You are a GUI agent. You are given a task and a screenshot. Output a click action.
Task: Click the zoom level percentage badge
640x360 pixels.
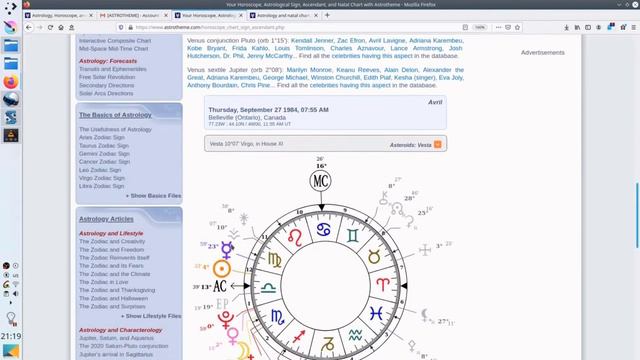(x=480, y=27)
